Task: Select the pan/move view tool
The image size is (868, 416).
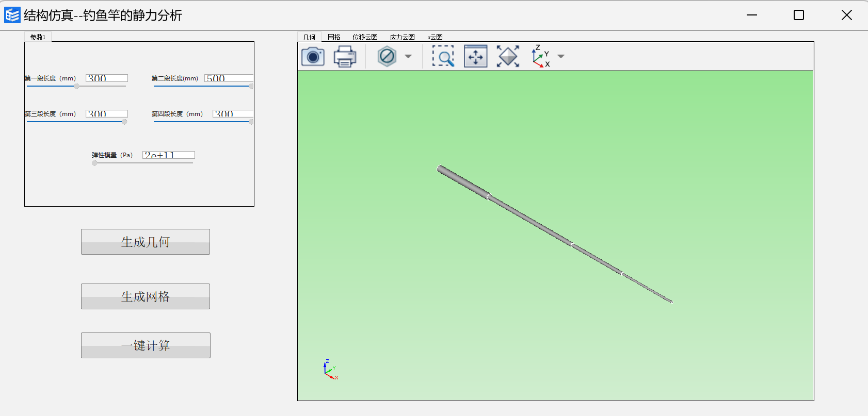Action: [476, 56]
